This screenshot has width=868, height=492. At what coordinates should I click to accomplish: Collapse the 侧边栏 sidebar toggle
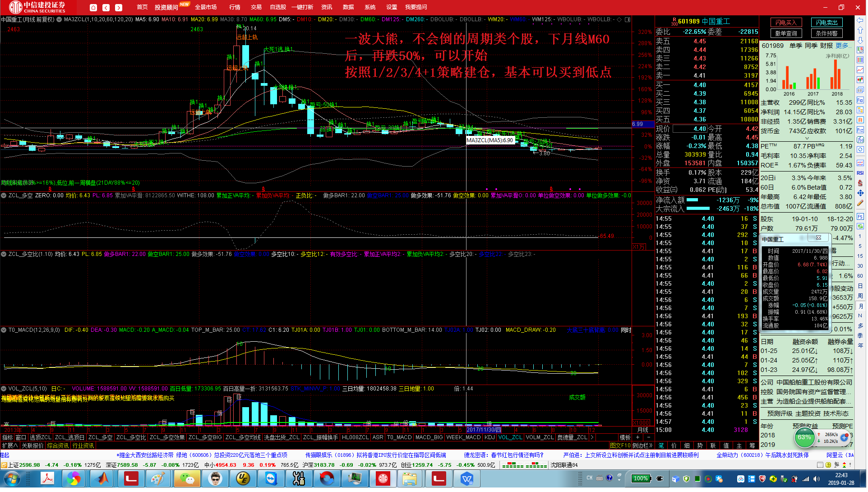643,446
